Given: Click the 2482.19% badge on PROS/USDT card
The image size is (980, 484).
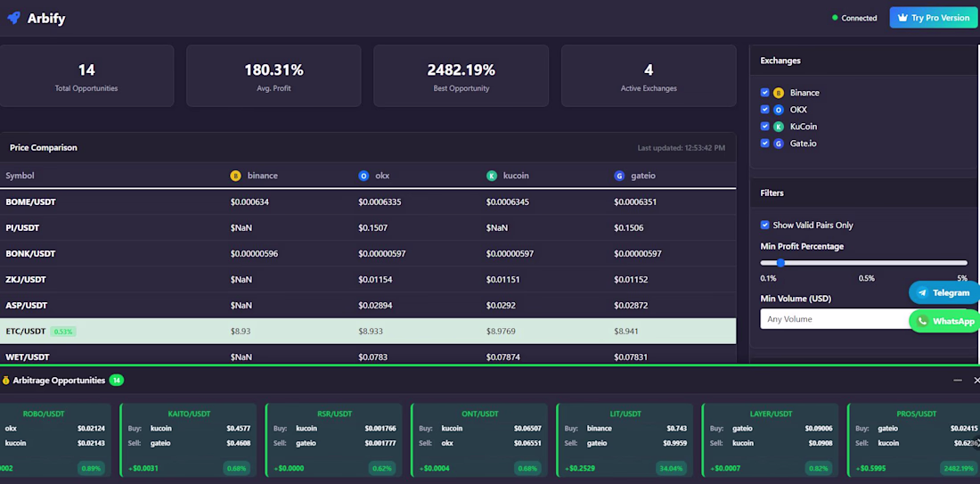Looking at the screenshot, I should tap(959, 468).
